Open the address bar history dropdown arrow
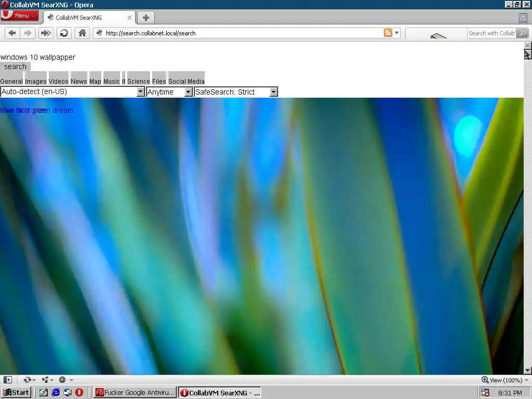Screen dimensions: 532x399 click(x=396, y=33)
